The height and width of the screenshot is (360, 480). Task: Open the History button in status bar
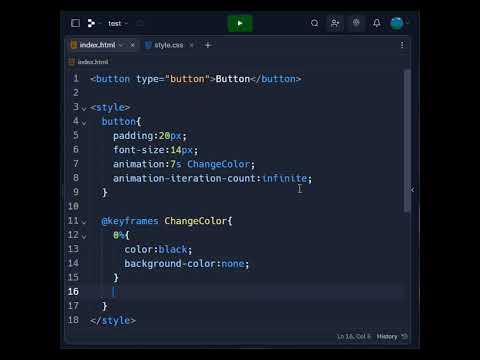pyautogui.click(x=387, y=336)
